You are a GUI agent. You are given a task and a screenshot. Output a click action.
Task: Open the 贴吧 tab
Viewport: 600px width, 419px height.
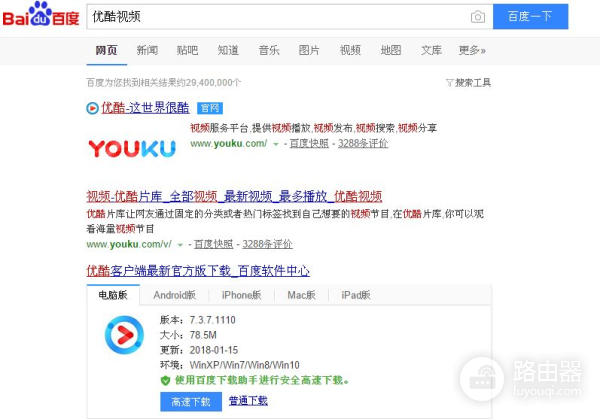click(188, 50)
